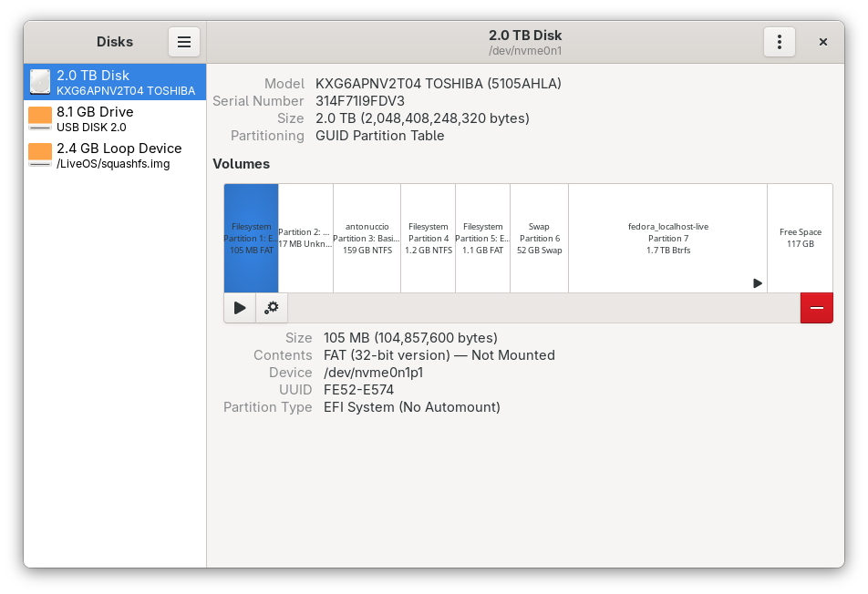This screenshot has height=594, width=868.
Task: Select antonuccio 159 GB NTFS partition
Action: pyautogui.click(x=367, y=238)
